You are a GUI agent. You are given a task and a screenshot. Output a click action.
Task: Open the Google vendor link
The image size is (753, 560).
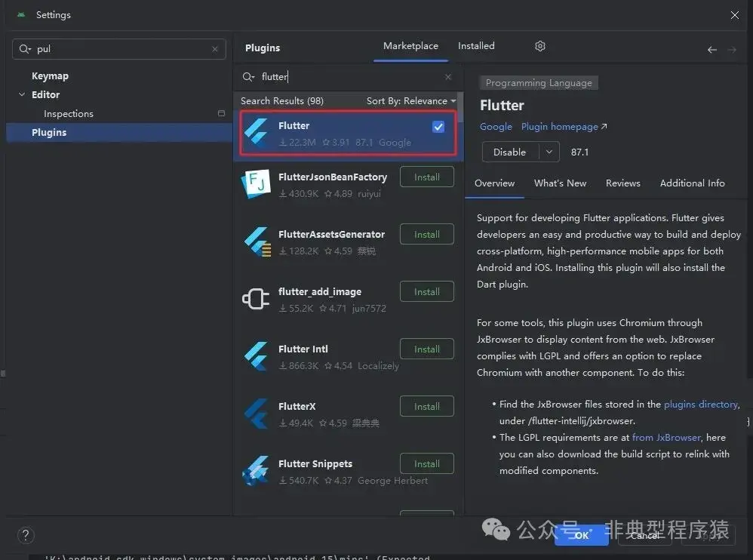(496, 127)
